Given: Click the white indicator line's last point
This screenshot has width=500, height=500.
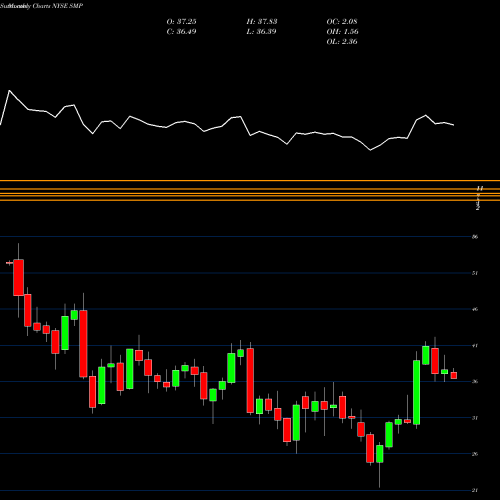Looking at the screenshot, I should [x=454, y=125].
